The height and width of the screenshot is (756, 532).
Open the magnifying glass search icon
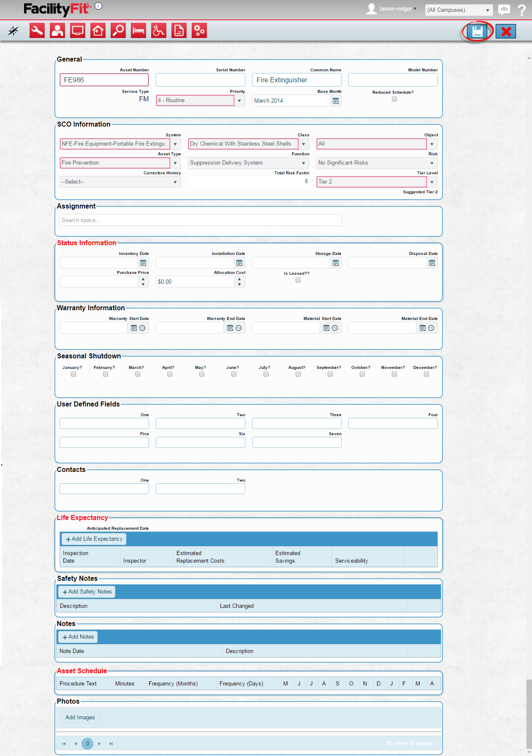(x=118, y=31)
